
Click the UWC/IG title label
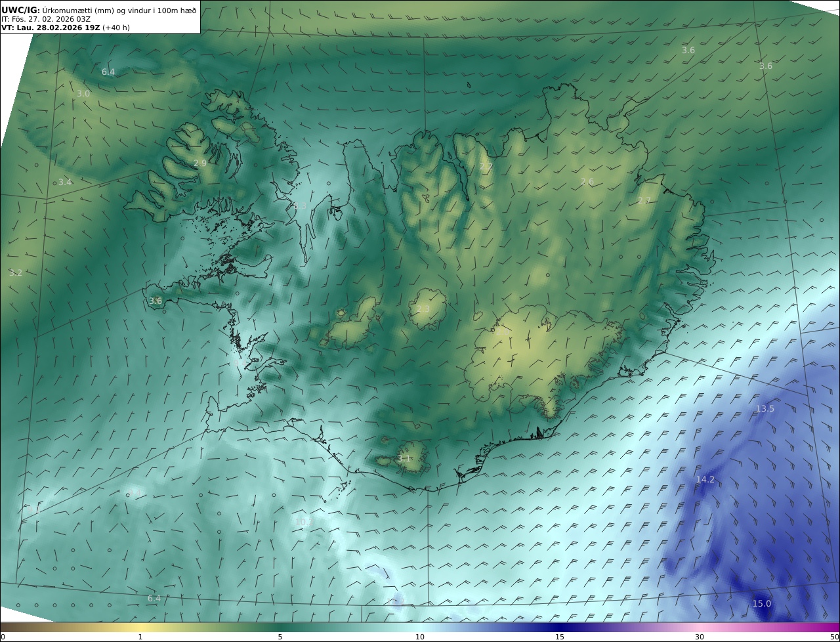point(21,10)
